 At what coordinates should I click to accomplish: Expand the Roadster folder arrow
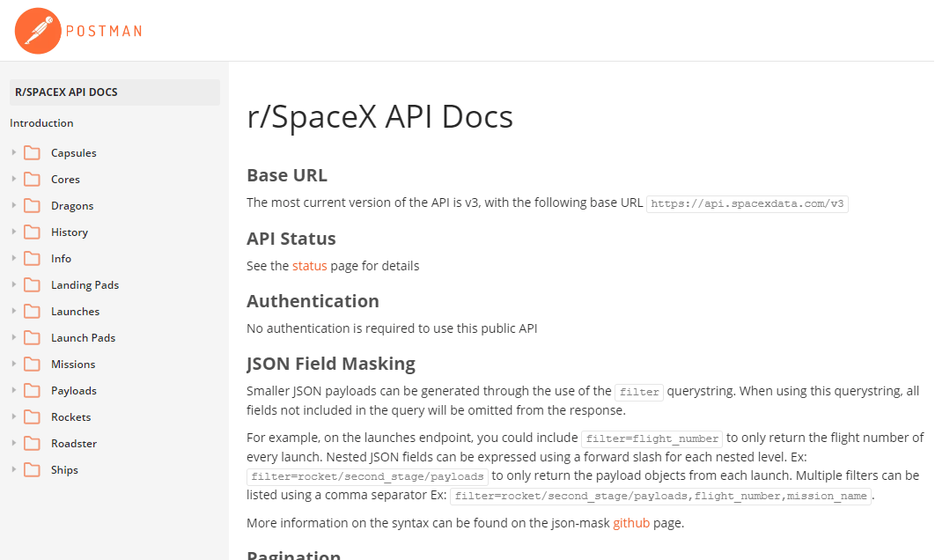coord(14,444)
